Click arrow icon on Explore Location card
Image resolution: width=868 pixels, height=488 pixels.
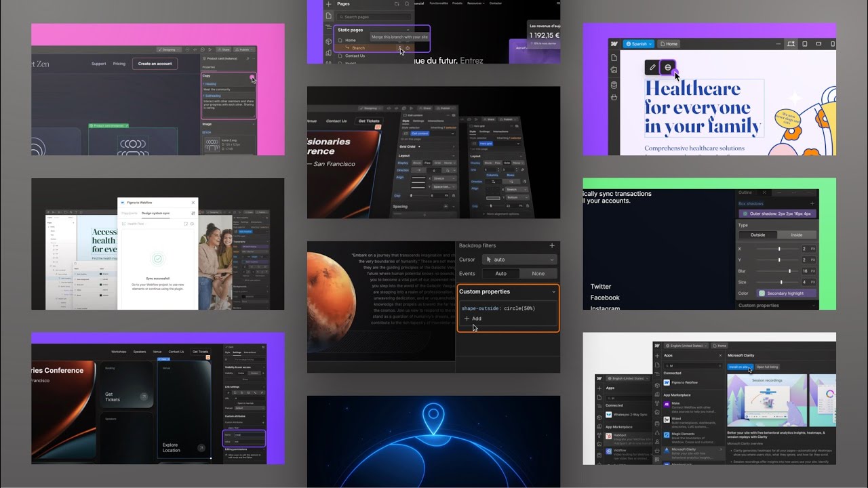coord(201,448)
